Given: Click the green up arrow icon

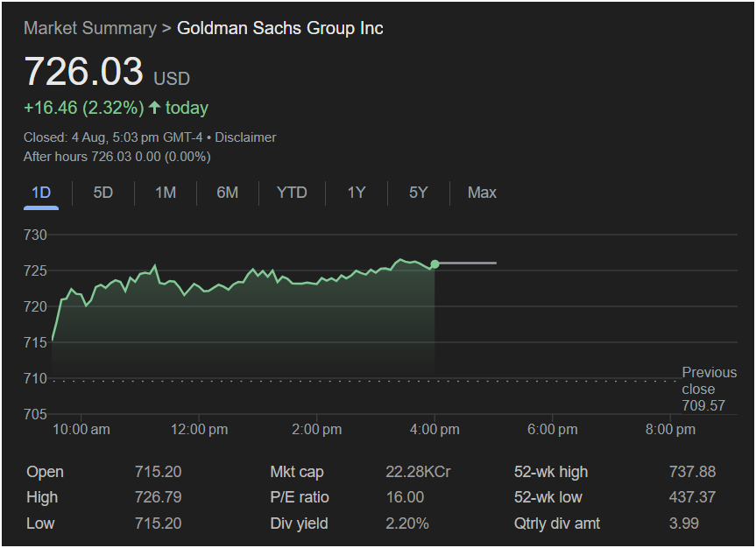Looking at the screenshot, I should tap(155, 109).
